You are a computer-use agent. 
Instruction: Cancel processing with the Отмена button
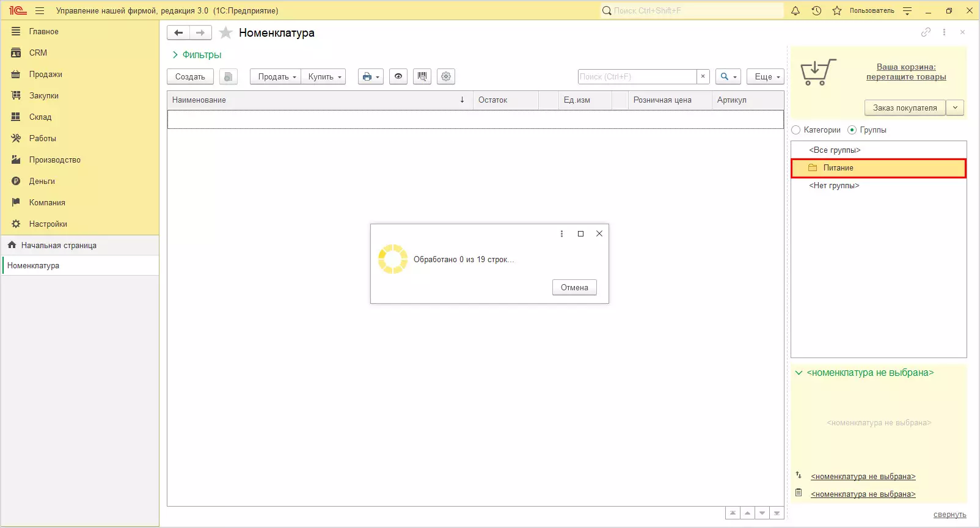574,287
